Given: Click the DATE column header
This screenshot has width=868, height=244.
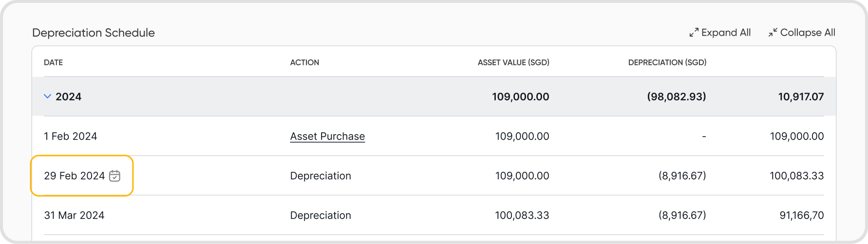Looking at the screenshot, I should 53,62.
